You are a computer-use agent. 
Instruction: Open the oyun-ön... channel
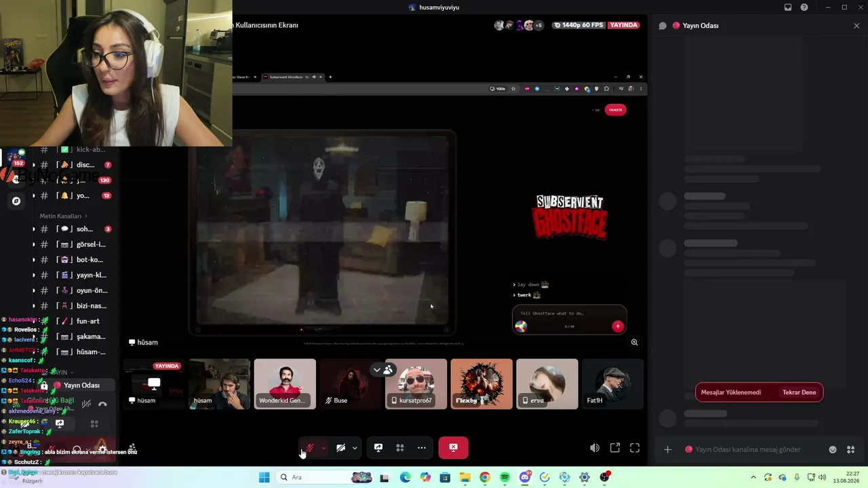coord(76,290)
